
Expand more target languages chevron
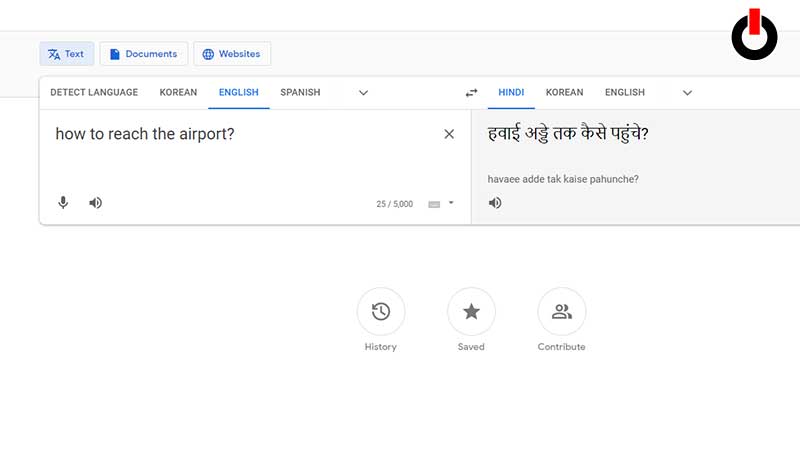[x=687, y=93]
